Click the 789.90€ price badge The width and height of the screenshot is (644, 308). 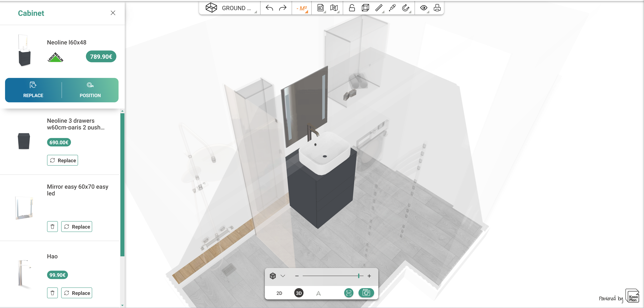pyautogui.click(x=101, y=57)
